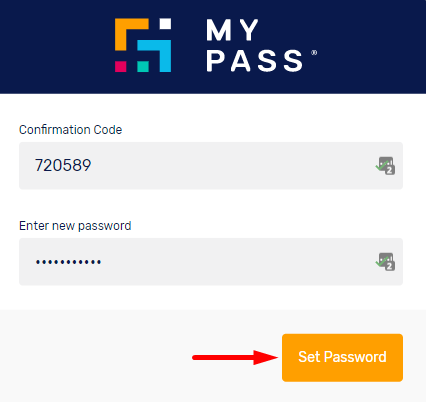The height and width of the screenshot is (402, 426).
Task: Click the pink square in the logo
Action: point(121,66)
